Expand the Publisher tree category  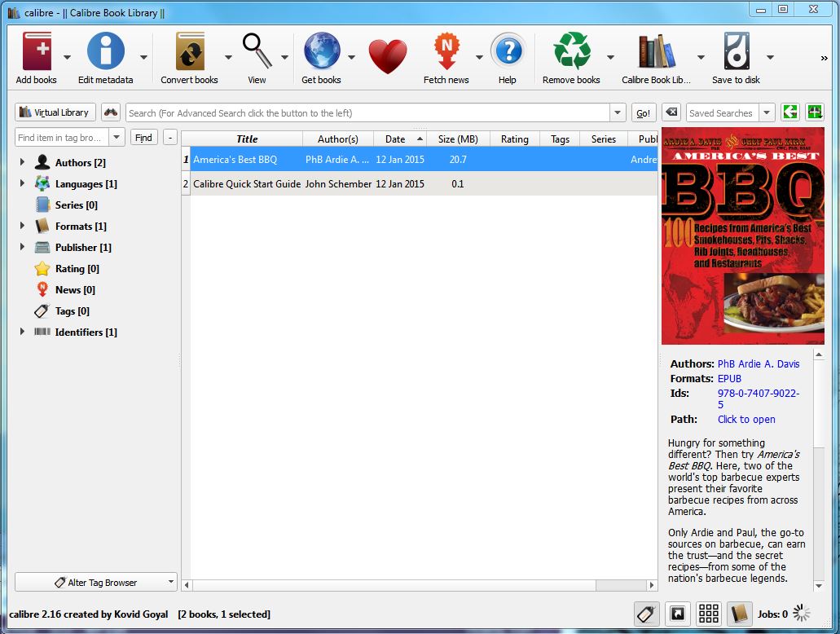[x=22, y=247]
